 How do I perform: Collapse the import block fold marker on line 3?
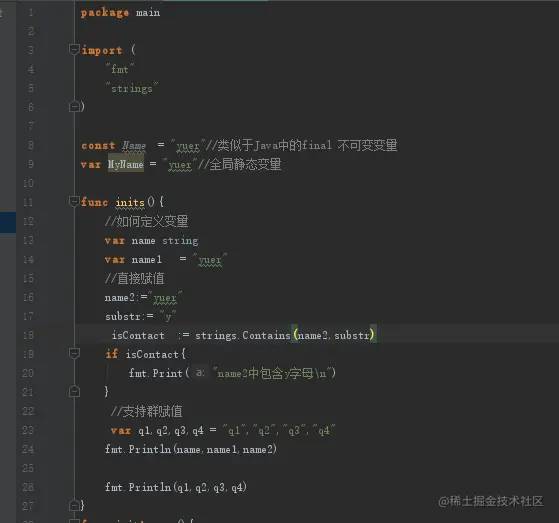click(74, 49)
